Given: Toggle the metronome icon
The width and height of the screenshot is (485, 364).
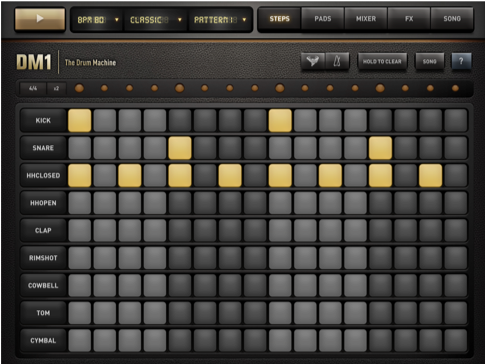Looking at the screenshot, I should coord(337,61).
